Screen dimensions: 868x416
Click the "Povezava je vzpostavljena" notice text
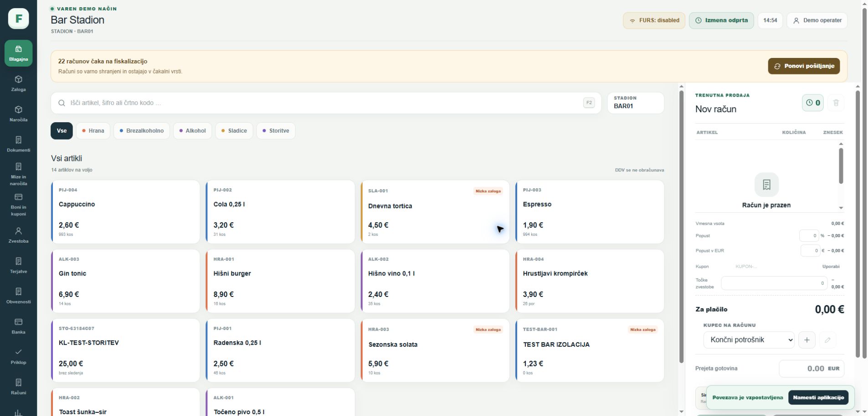click(x=748, y=398)
